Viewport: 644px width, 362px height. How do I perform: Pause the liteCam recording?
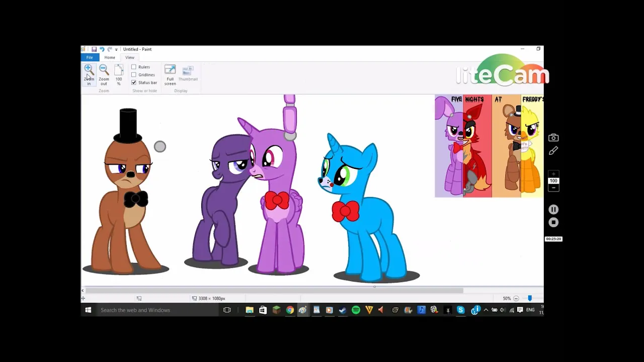(x=553, y=210)
